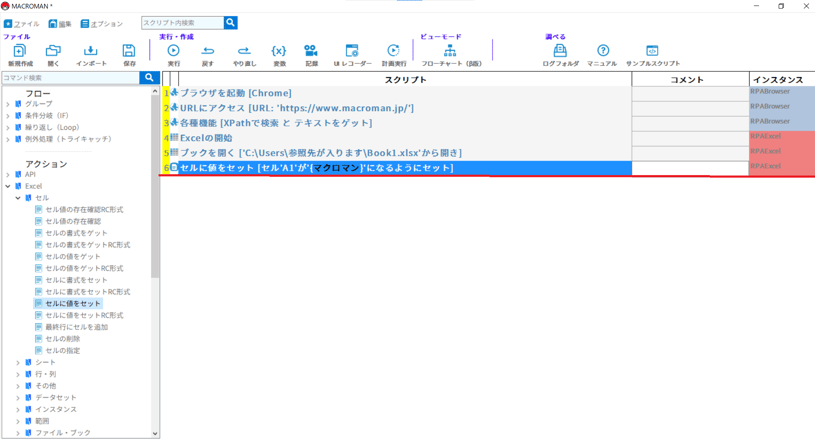This screenshot has height=439, width=815.
Task: Open the ログフォルダ icon
Action: point(560,50)
